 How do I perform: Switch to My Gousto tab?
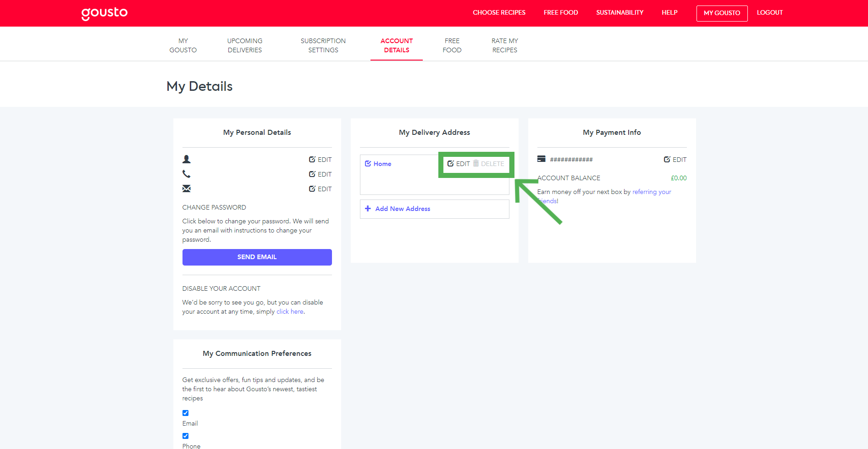(x=183, y=45)
